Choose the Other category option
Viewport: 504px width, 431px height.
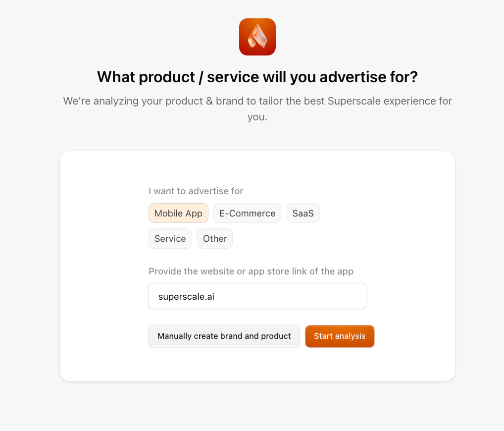pyautogui.click(x=215, y=239)
